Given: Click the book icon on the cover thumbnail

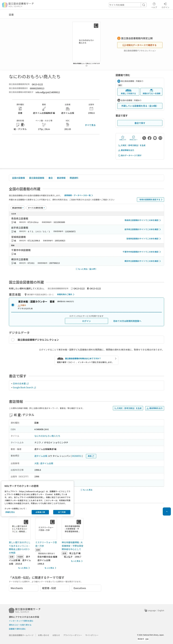Looking at the screenshot, I should click(x=96, y=26).
